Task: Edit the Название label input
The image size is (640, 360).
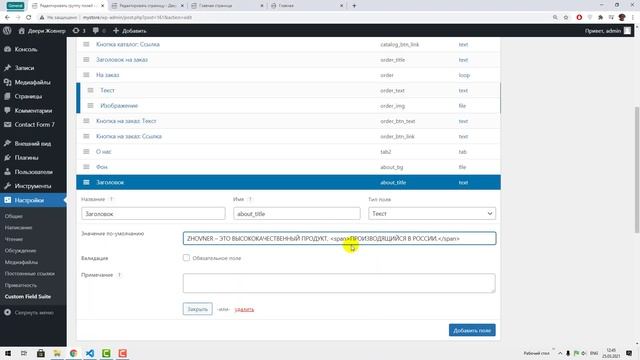Action: [153, 213]
